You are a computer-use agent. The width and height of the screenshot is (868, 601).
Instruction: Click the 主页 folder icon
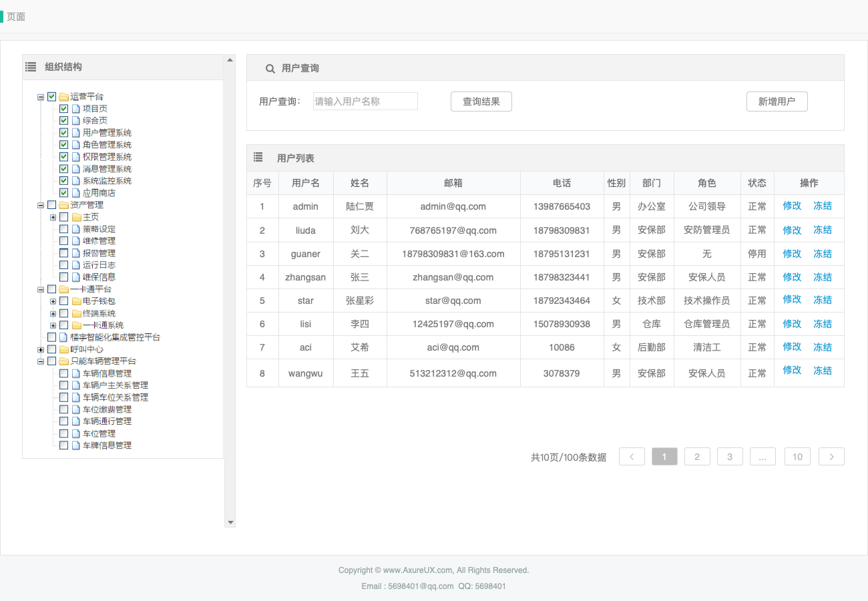76,217
